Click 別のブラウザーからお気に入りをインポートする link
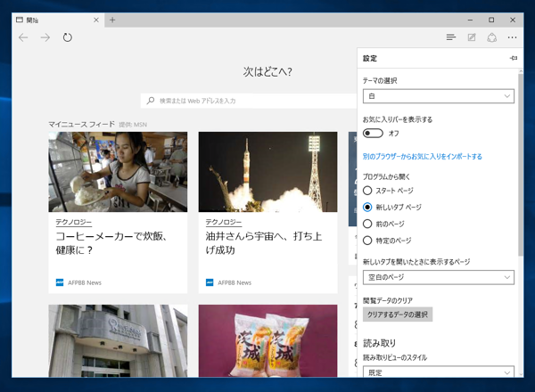The image size is (535, 392). tap(423, 157)
